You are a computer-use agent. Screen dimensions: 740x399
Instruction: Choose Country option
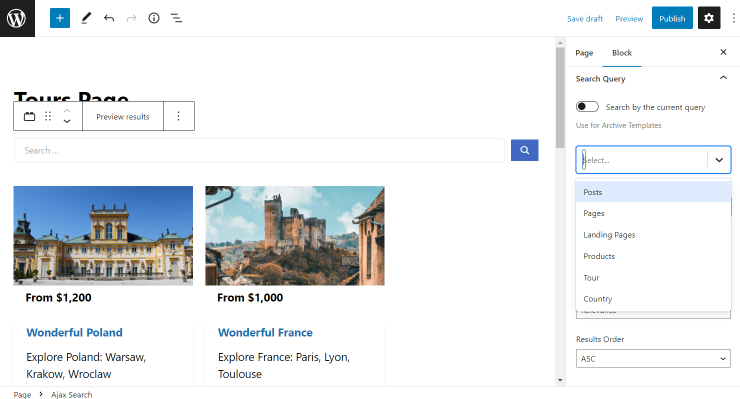coord(653,299)
